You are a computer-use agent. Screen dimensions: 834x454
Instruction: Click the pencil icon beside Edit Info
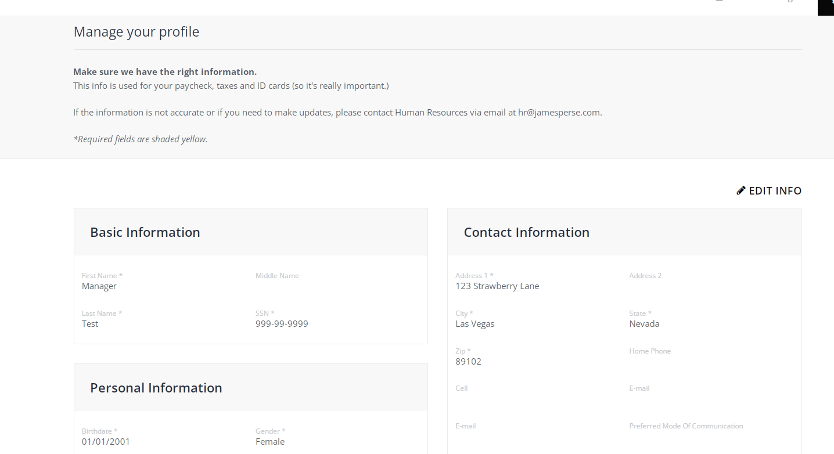[741, 191]
